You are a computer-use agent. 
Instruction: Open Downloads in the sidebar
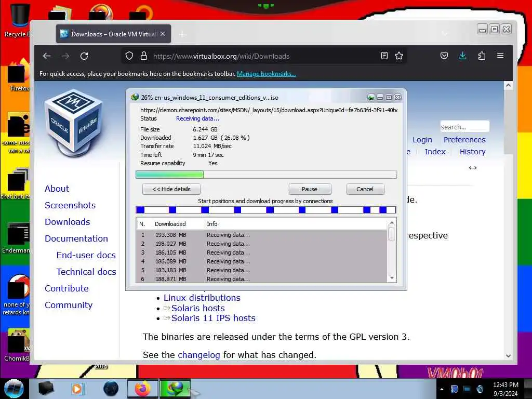click(67, 222)
